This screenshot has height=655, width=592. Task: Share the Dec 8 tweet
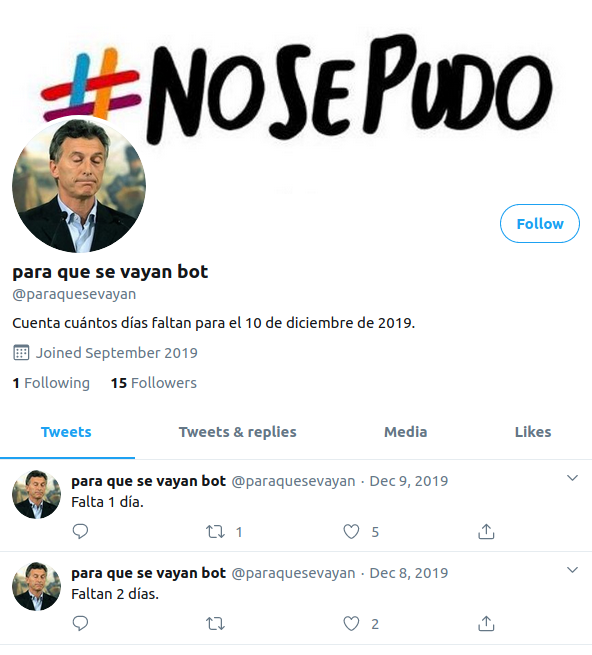point(486,623)
